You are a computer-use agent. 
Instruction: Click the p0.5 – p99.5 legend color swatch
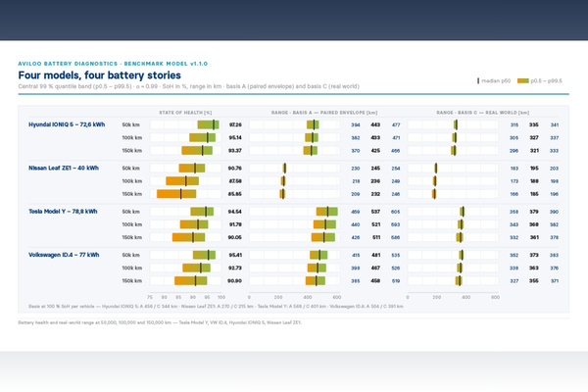[522, 80]
